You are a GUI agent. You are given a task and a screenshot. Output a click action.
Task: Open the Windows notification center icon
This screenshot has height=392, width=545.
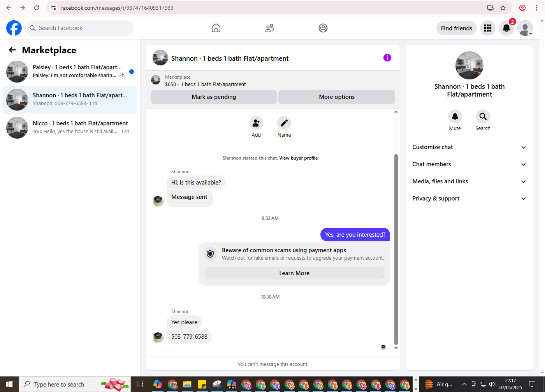pyautogui.click(x=532, y=384)
